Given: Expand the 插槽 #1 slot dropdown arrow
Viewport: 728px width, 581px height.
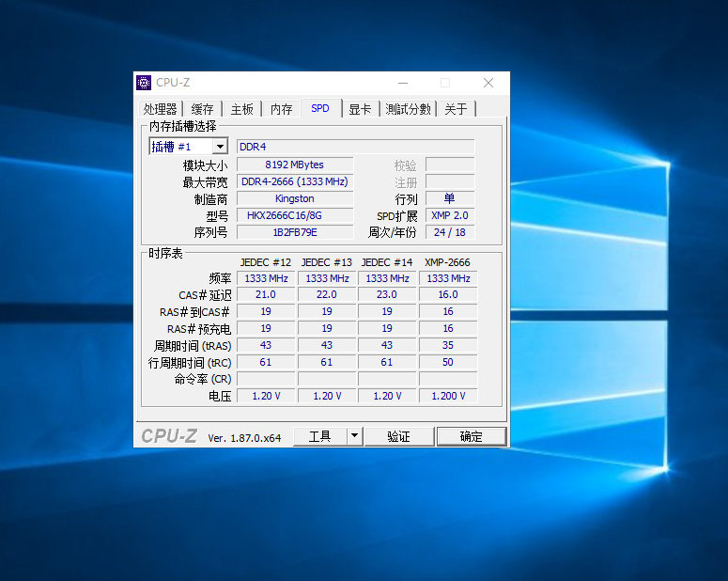Looking at the screenshot, I should [x=220, y=147].
